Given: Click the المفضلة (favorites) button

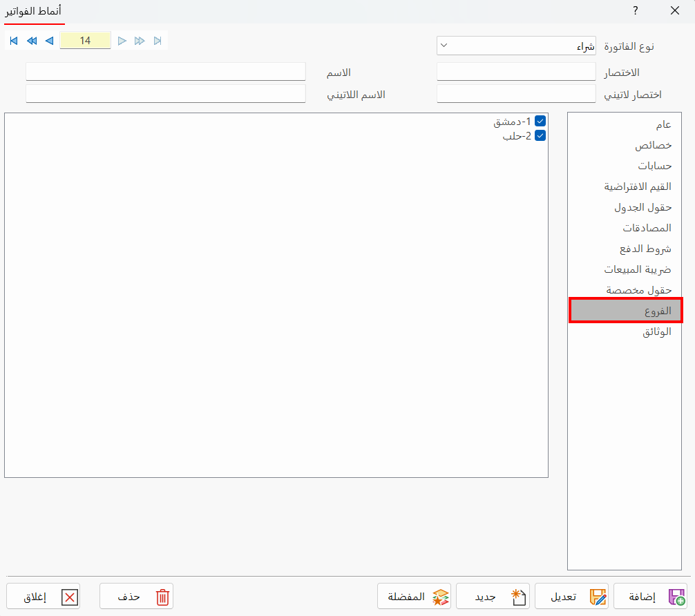Looking at the screenshot, I should (414, 597).
